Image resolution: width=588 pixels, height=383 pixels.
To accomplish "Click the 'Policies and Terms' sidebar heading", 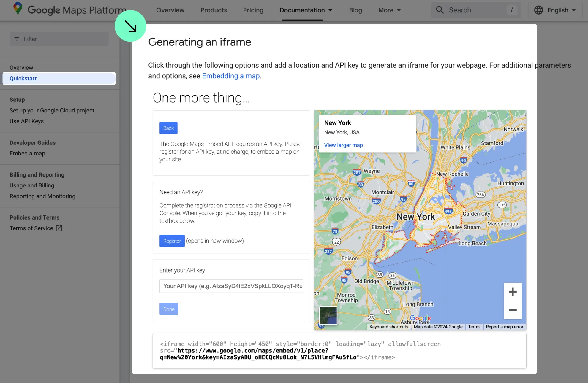I will coord(34,217).
